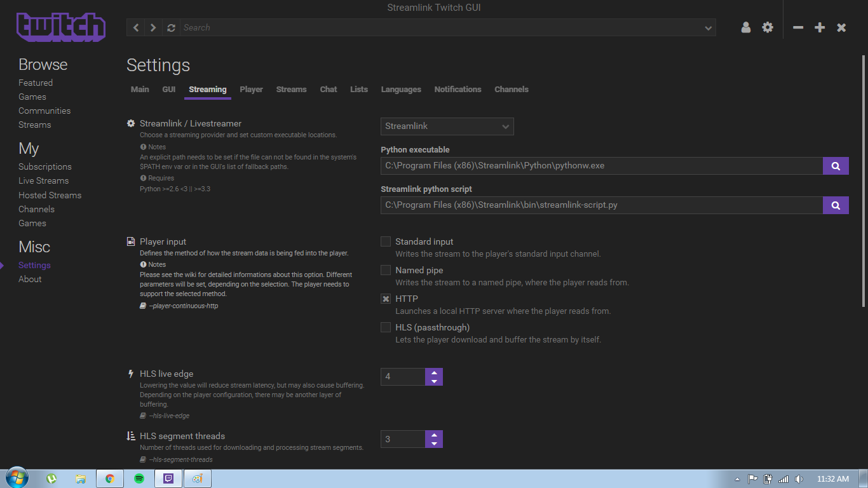Open the file browser for Streamlink python script
The height and width of the screenshot is (488, 868).
click(836, 205)
